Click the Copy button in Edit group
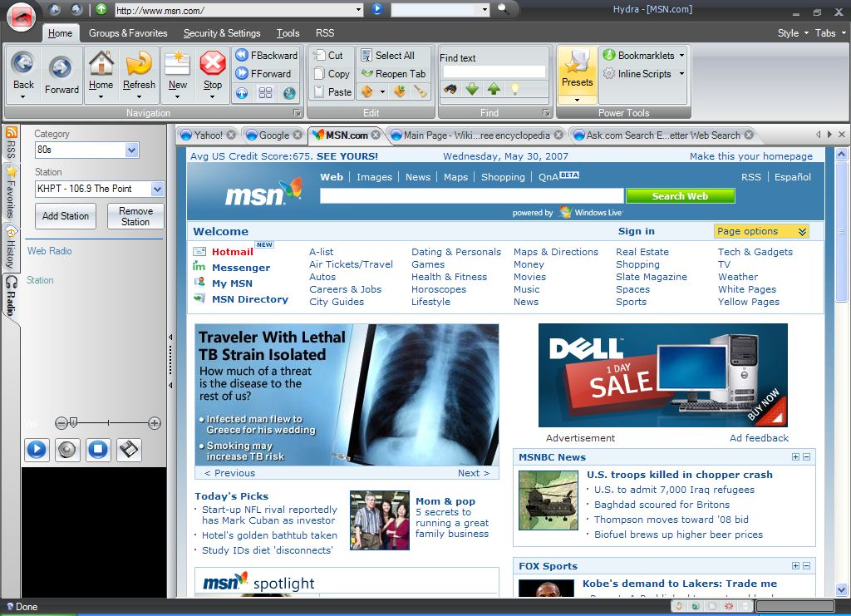851x616 pixels. click(x=332, y=74)
